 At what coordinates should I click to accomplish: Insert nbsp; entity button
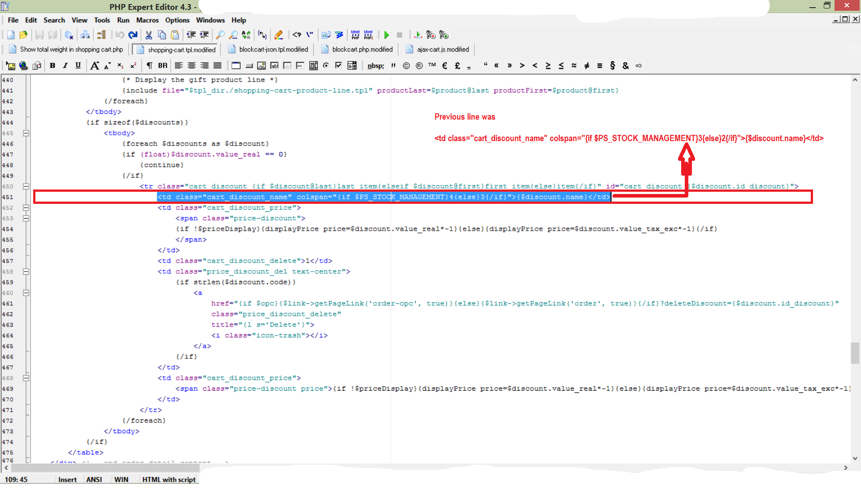pos(375,66)
